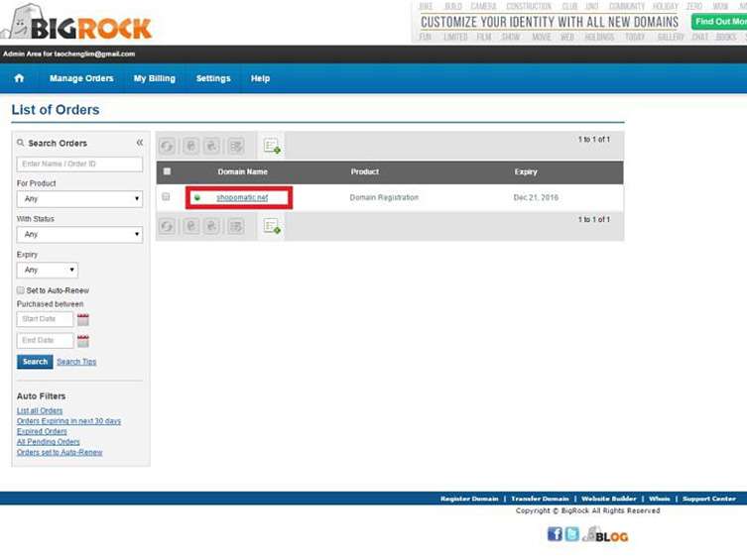Click the renew arrows icon in top toolbar
Screen dimensions: 747x560
click(x=167, y=146)
